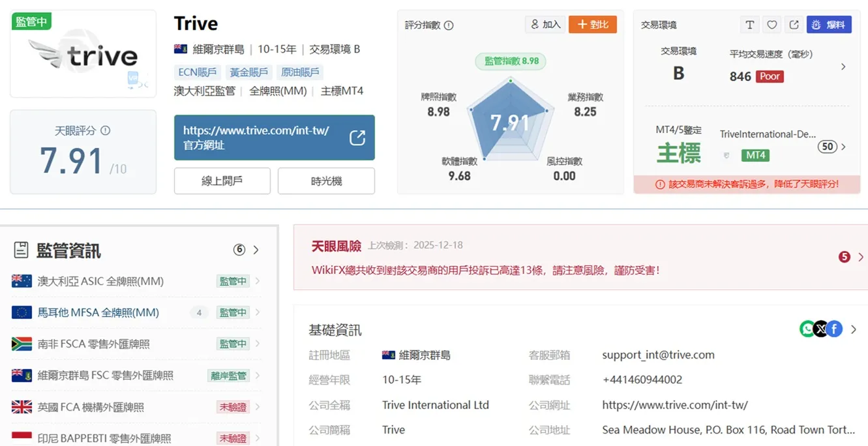868x446 pixels.
Task: Click the info icon next to 天眼評分
Action: 106,130
